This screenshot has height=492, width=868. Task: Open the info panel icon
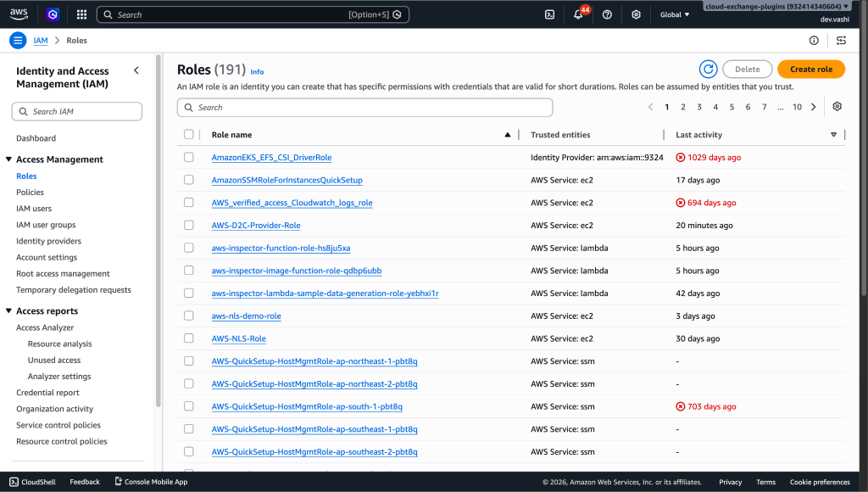click(813, 40)
